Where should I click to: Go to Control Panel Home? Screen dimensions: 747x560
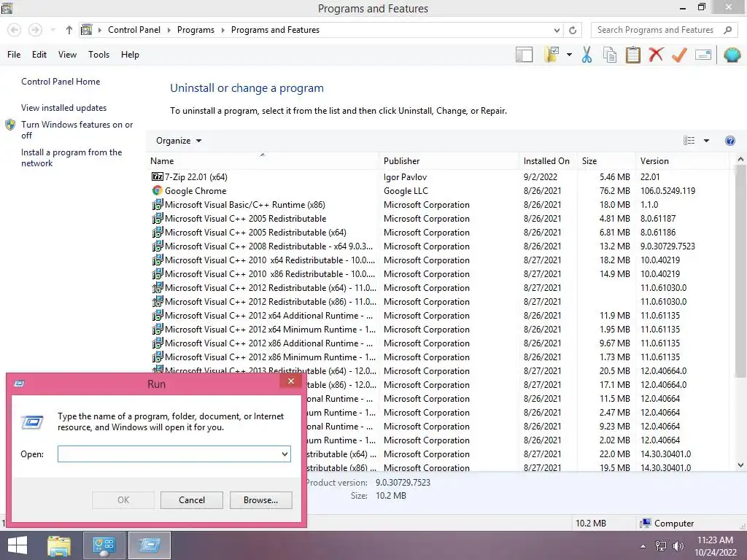tap(61, 82)
